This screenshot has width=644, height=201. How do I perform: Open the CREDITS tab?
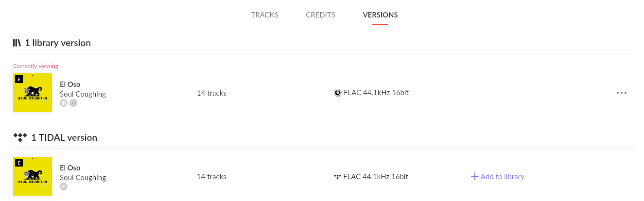320,15
